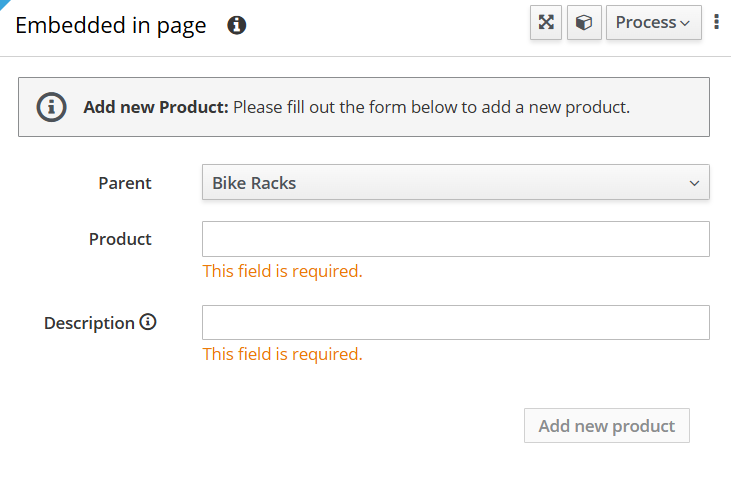The width and height of the screenshot is (731, 479).
Task: Click required error message under Product field
Action: pyautogui.click(x=282, y=271)
